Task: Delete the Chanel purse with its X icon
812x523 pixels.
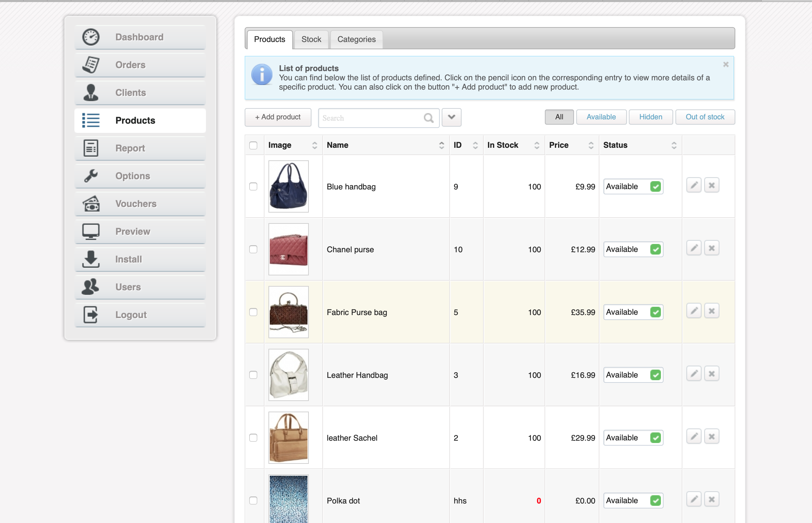Action: [x=711, y=248]
